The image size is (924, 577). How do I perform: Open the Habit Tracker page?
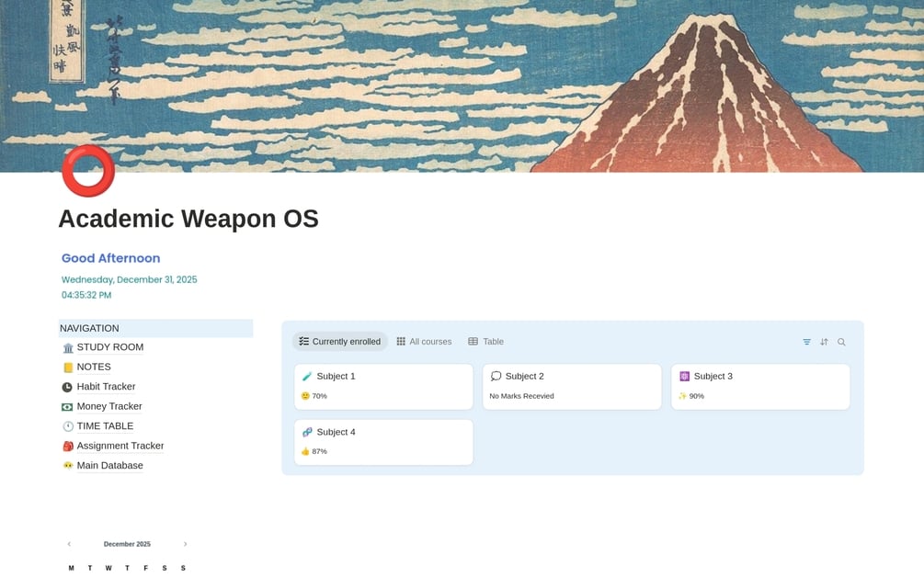(x=106, y=387)
